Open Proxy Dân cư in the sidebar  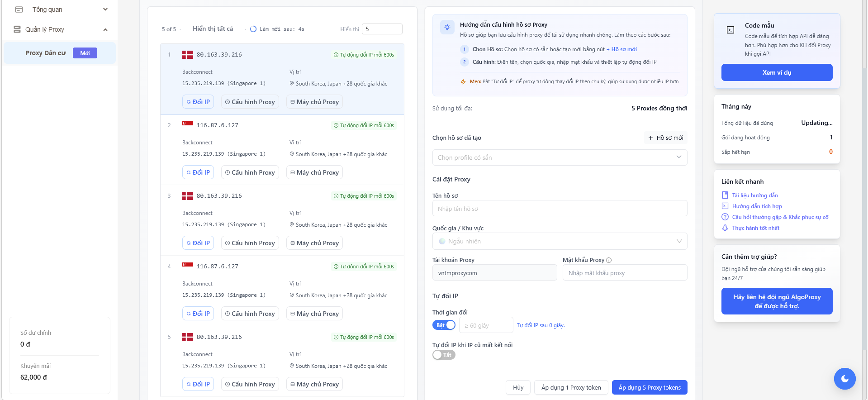[x=46, y=53]
